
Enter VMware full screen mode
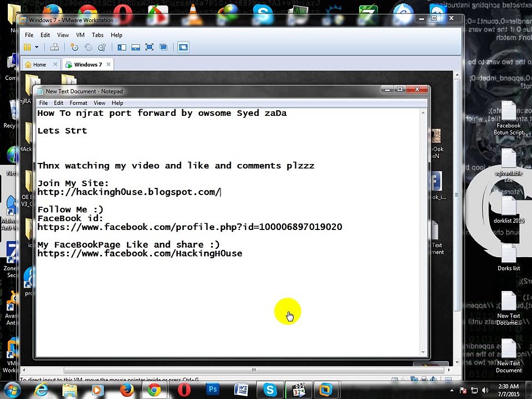pyautogui.click(x=149, y=47)
